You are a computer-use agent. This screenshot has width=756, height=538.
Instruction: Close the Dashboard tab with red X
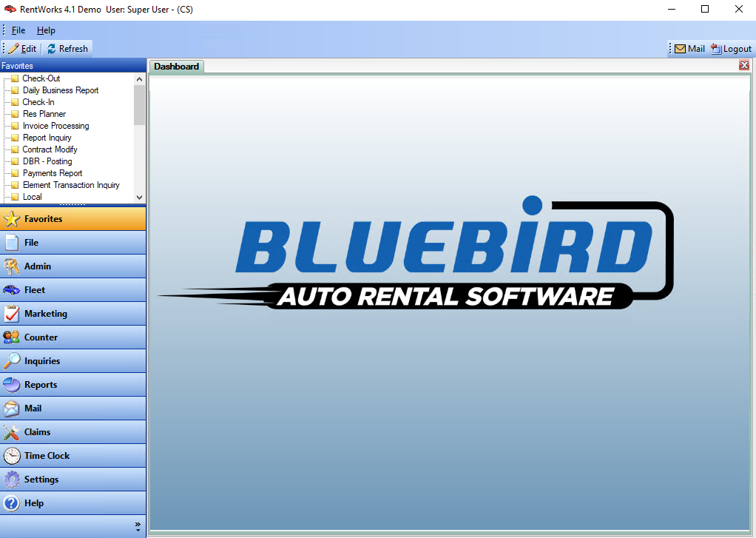[744, 65]
